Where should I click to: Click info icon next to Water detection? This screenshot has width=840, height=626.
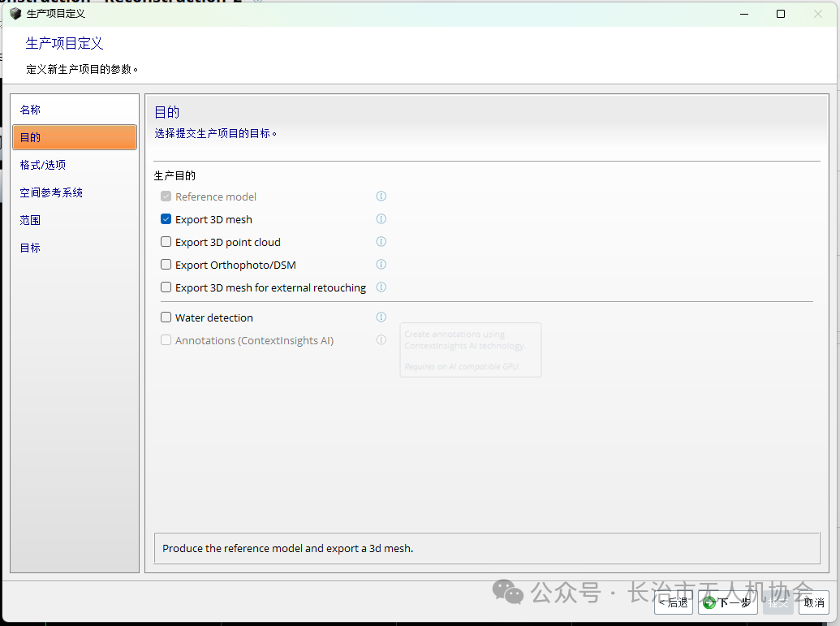[381, 317]
